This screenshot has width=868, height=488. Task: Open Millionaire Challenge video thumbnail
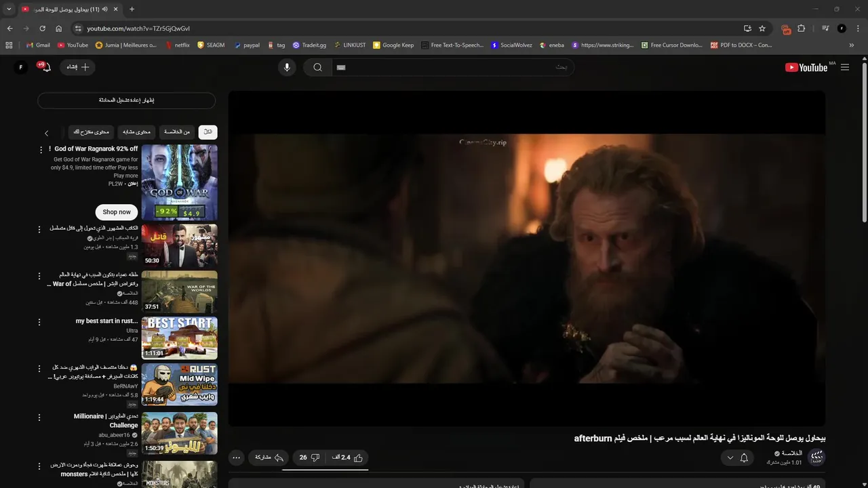tap(180, 433)
